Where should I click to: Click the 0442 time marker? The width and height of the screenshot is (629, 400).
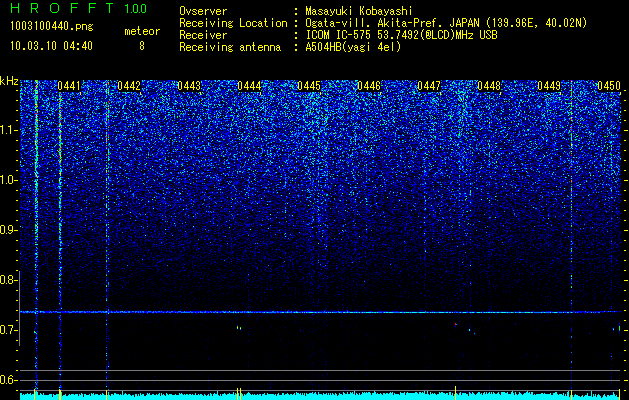coord(129,86)
